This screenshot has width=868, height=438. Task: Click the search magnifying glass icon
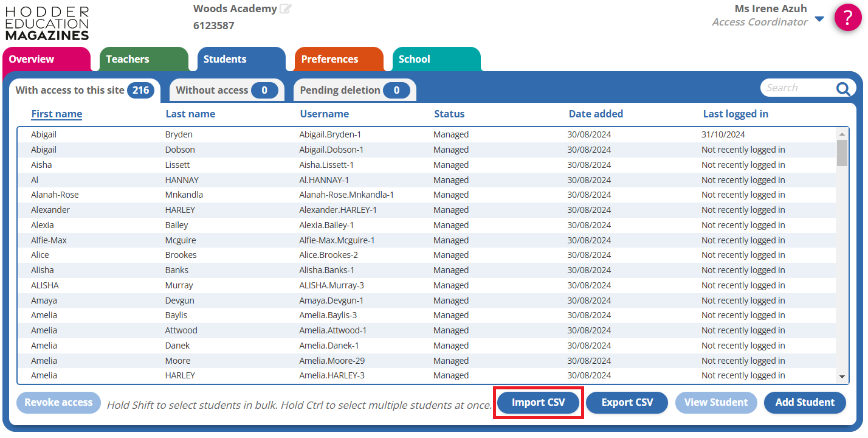tap(842, 89)
